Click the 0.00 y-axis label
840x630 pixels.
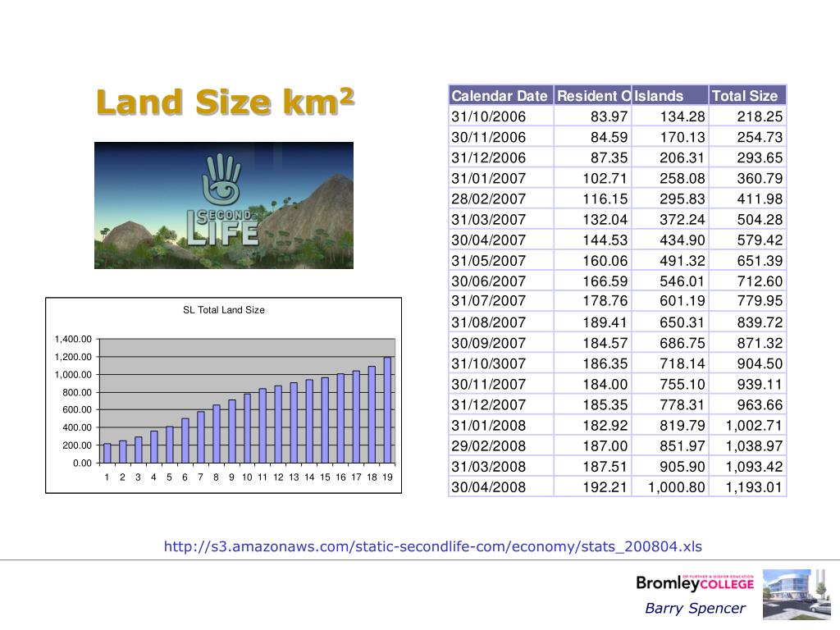(83, 463)
